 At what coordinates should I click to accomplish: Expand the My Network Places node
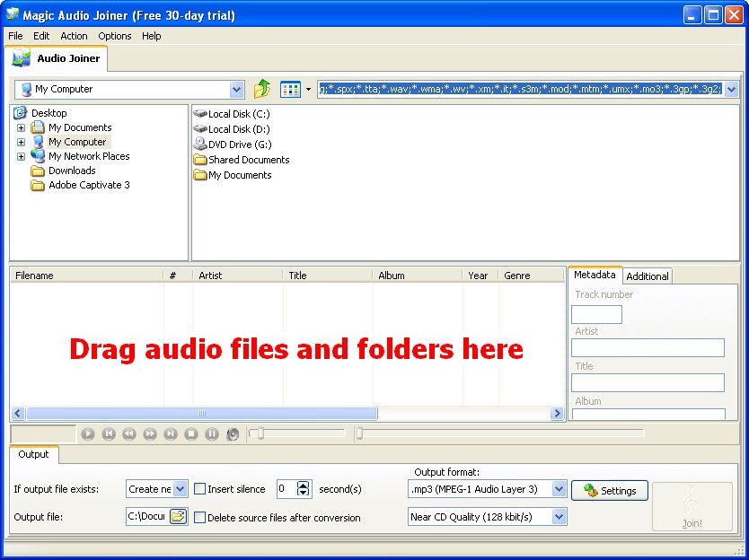pyautogui.click(x=21, y=156)
